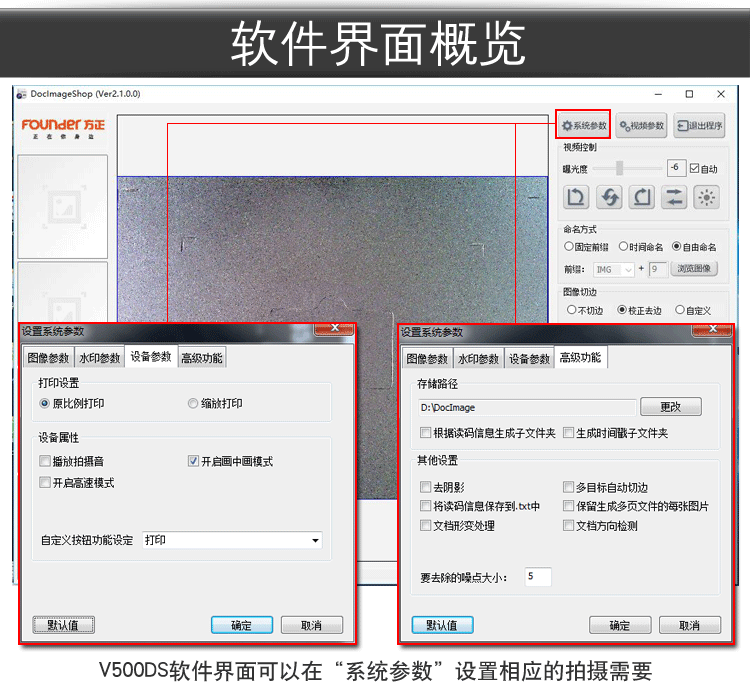Click 更改 to change storage path
Image resolution: width=750 pixels, height=690 pixels.
coord(671,407)
